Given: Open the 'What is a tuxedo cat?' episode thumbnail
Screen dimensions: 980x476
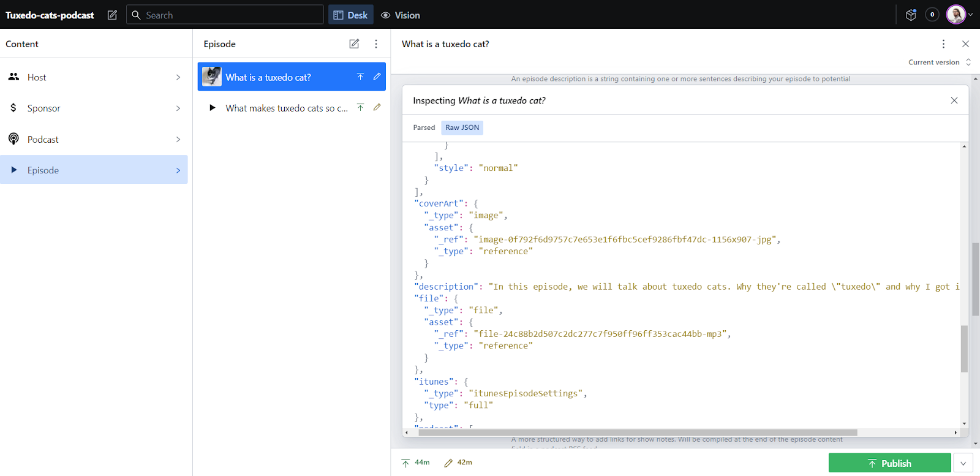Looking at the screenshot, I should point(212,77).
